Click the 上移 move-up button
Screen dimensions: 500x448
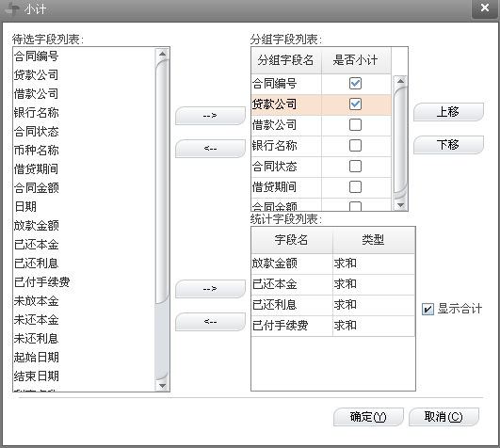click(448, 112)
